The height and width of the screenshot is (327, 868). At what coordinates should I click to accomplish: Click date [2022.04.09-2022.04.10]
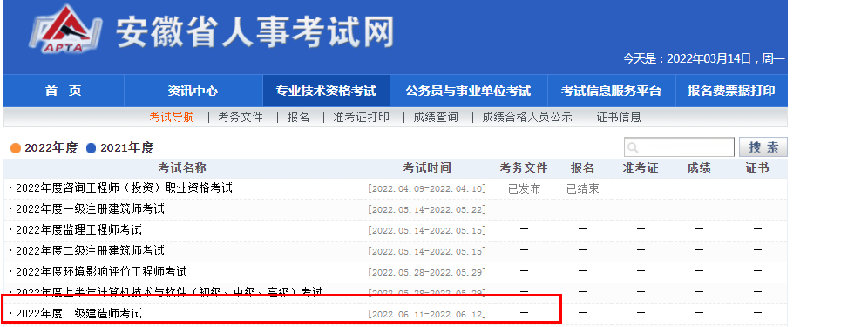(427, 189)
